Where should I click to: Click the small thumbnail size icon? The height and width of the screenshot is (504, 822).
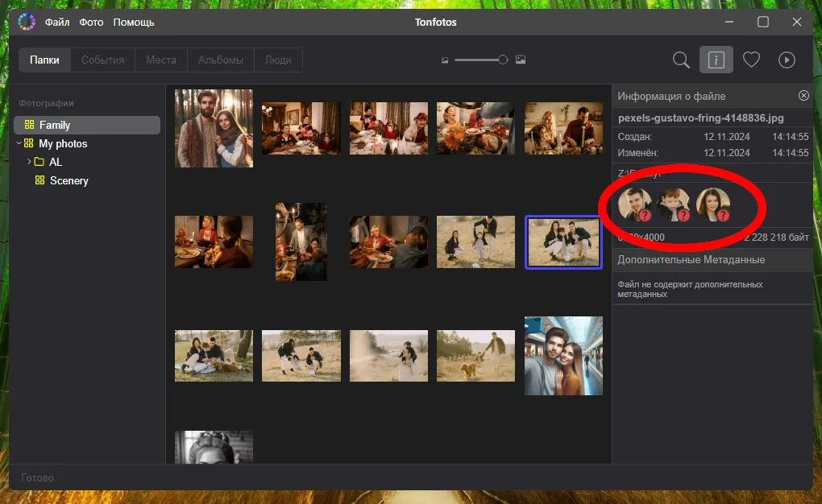coord(445,60)
